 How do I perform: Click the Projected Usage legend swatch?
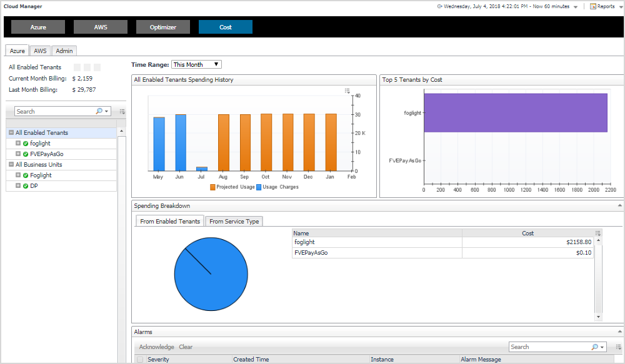[212, 187]
